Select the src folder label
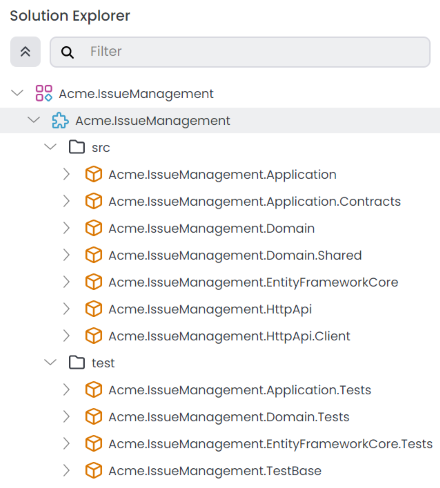440x488 pixels. coord(101,148)
